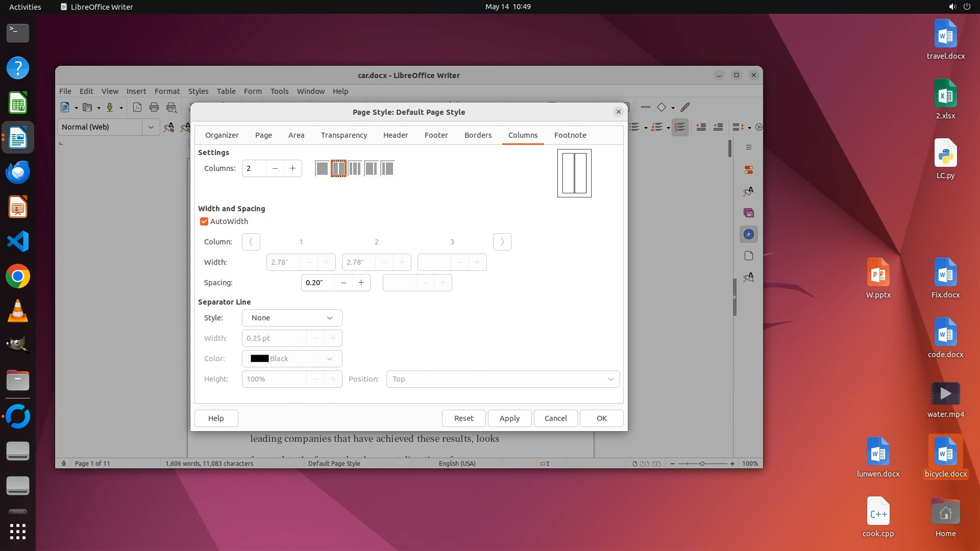Open the sidebar Properties deck icon
This screenshot has width=980, height=551.
(x=749, y=170)
